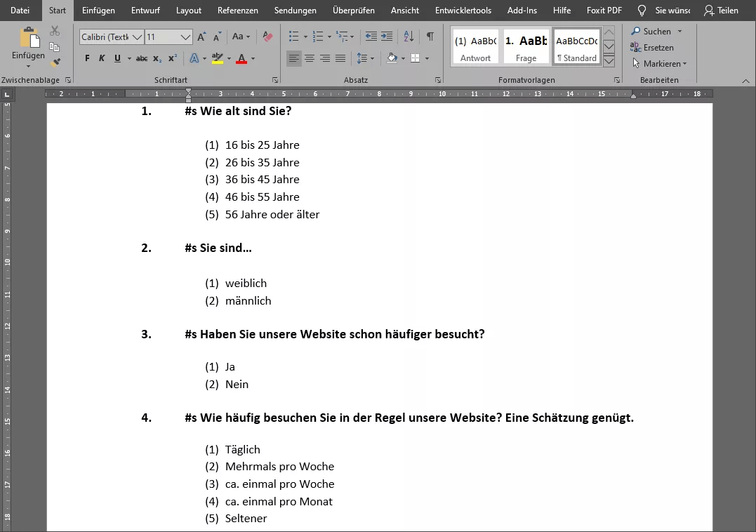The height and width of the screenshot is (532, 756).
Task: Toggle bold formatting with F button
Action: (87, 58)
